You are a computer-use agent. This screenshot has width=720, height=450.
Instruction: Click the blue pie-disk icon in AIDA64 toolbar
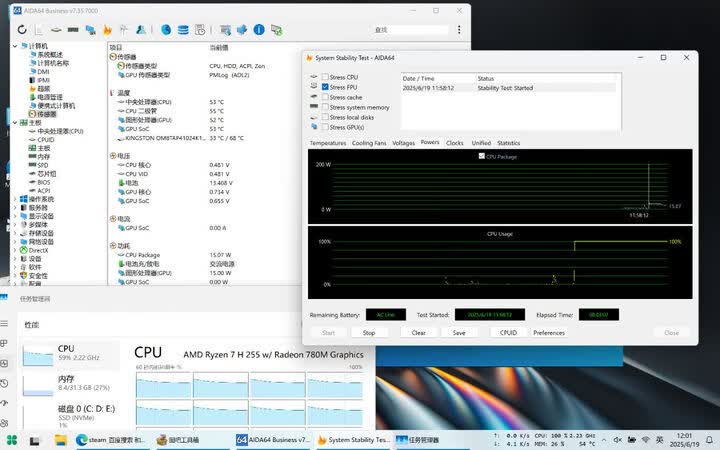(x=166, y=30)
